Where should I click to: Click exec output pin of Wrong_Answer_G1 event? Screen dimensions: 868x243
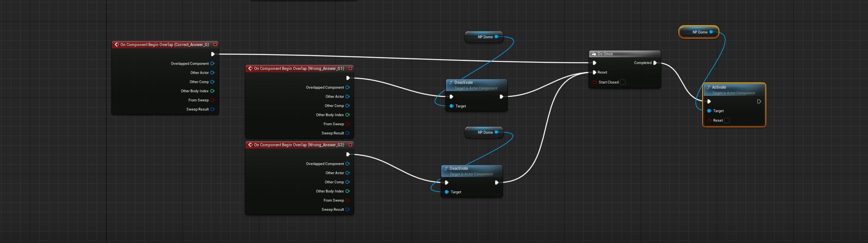[348, 78]
